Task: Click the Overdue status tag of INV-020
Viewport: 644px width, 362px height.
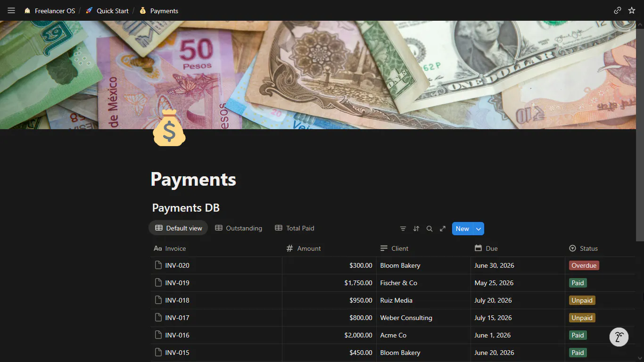Action: (584, 265)
